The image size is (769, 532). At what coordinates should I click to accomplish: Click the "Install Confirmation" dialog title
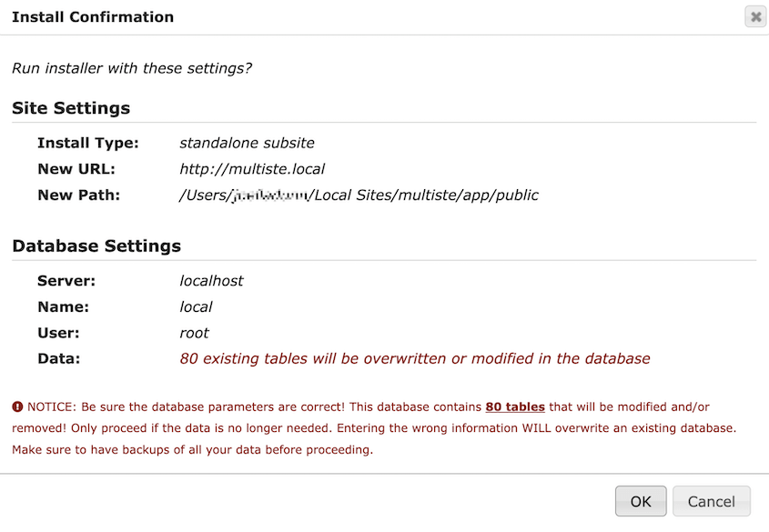pyautogui.click(x=92, y=16)
